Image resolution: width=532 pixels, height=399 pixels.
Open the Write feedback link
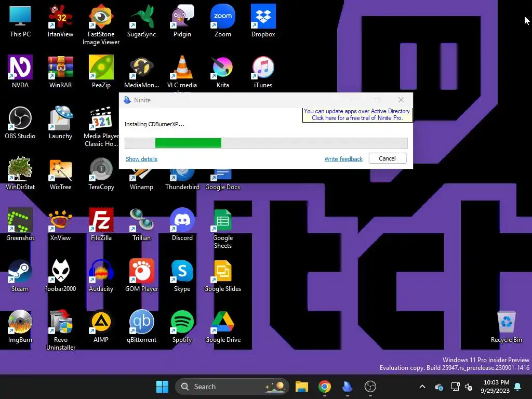pyautogui.click(x=343, y=159)
